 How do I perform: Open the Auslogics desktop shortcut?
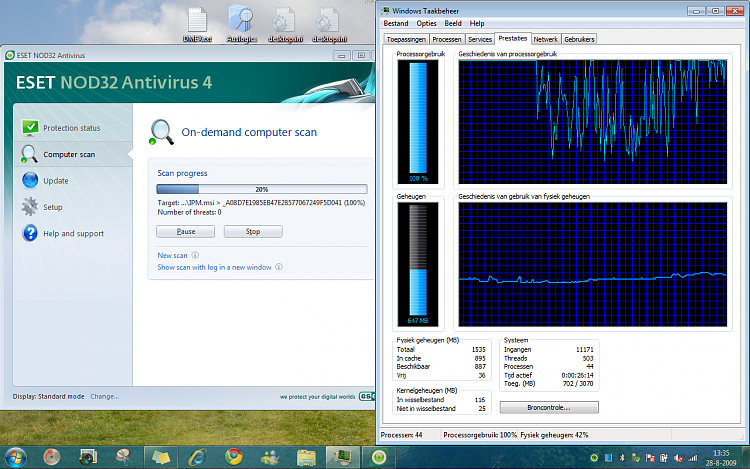pos(242,24)
